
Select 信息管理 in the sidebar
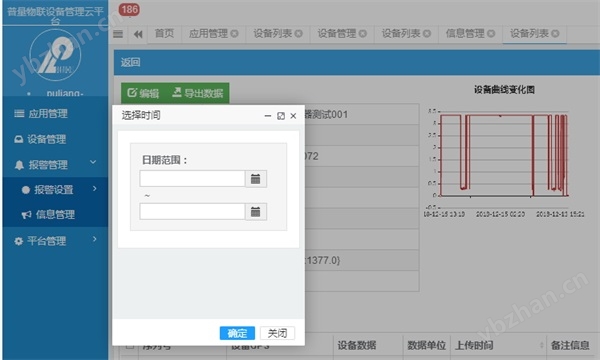coord(55,215)
